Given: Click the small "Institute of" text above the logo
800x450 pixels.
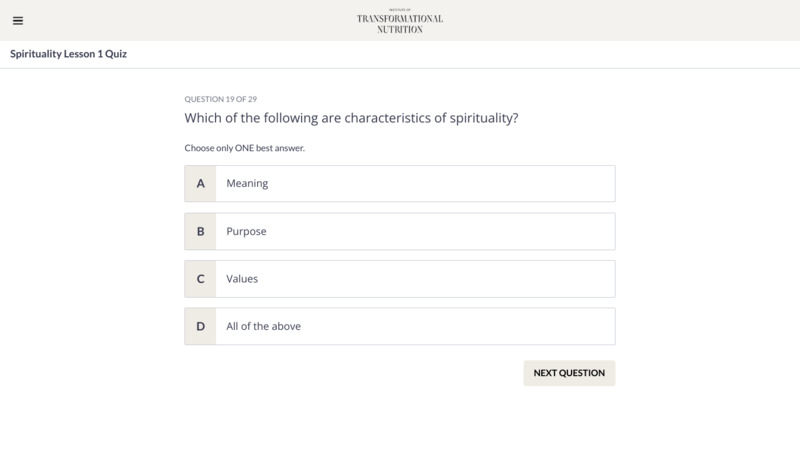Looking at the screenshot, I should click(x=399, y=10).
